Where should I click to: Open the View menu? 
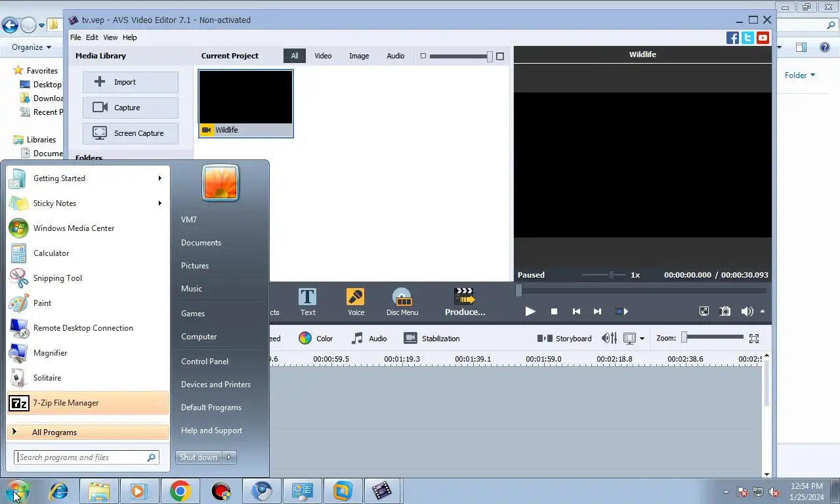pos(110,37)
